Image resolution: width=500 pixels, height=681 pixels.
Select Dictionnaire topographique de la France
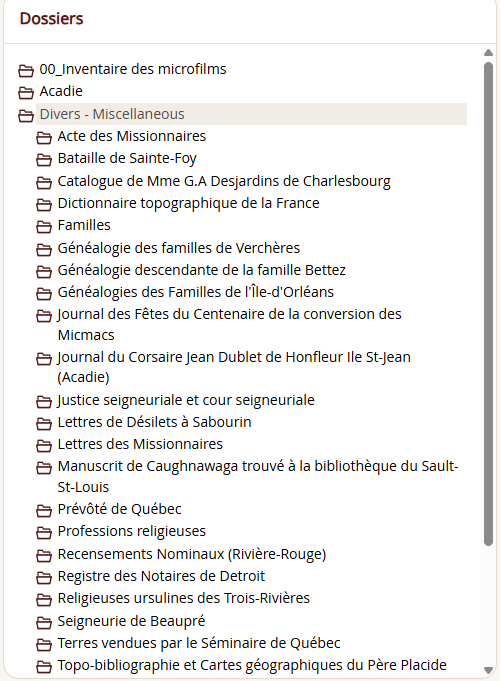coord(189,203)
